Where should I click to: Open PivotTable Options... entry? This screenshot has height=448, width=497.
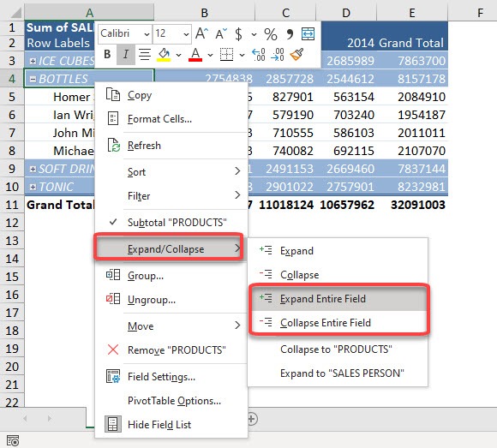click(171, 401)
